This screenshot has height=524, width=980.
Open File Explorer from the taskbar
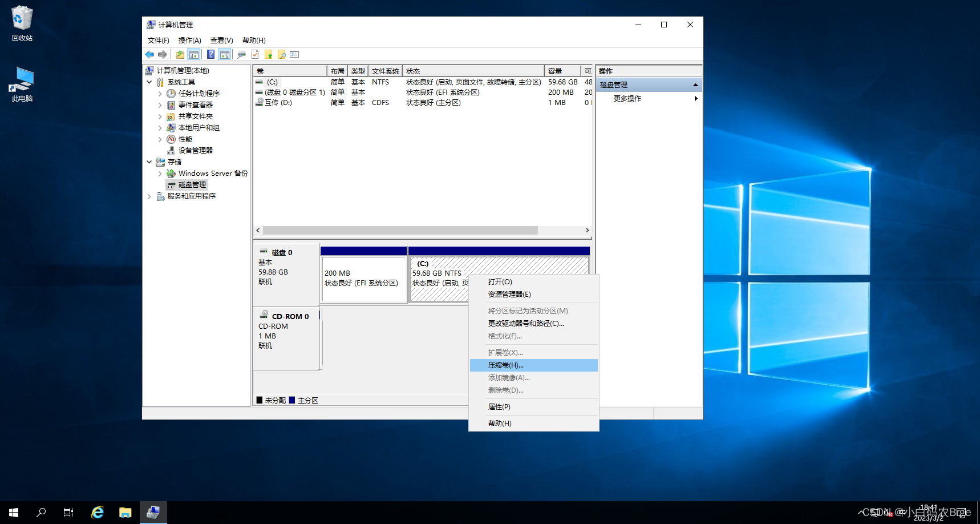coord(125,513)
